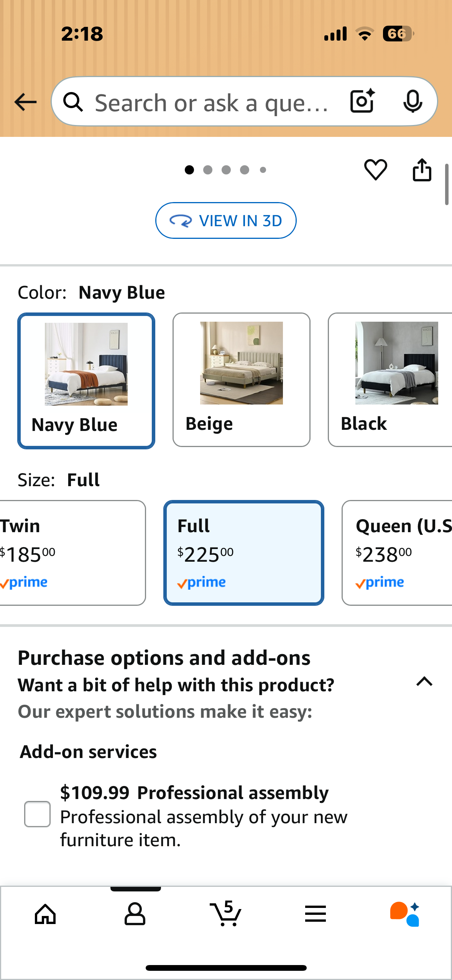Go back to search results
This screenshot has height=980, width=452.
pyautogui.click(x=25, y=102)
